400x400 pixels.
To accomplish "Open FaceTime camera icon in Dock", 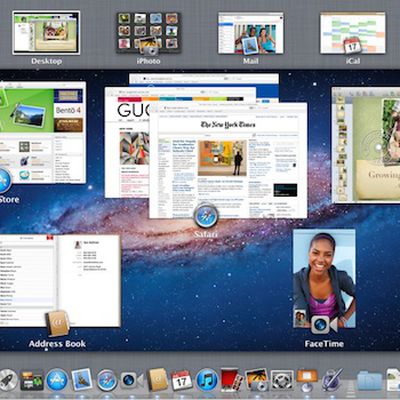I will click(x=132, y=380).
